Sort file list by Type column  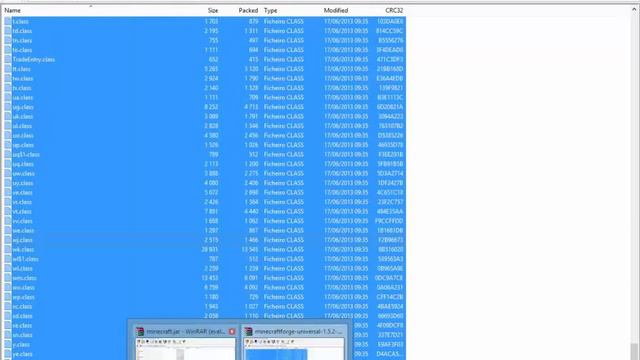tap(270, 10)
